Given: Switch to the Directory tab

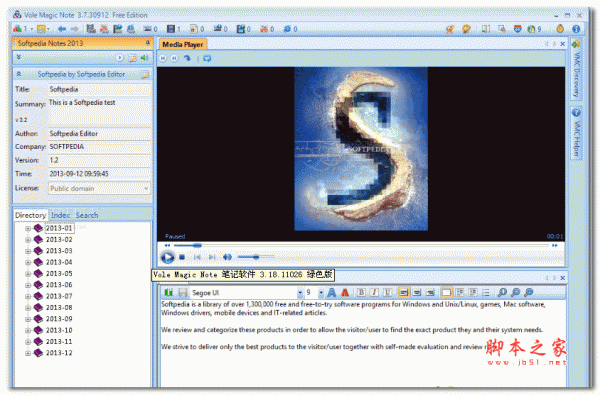Looking at the screenshot, I should 30,215.
